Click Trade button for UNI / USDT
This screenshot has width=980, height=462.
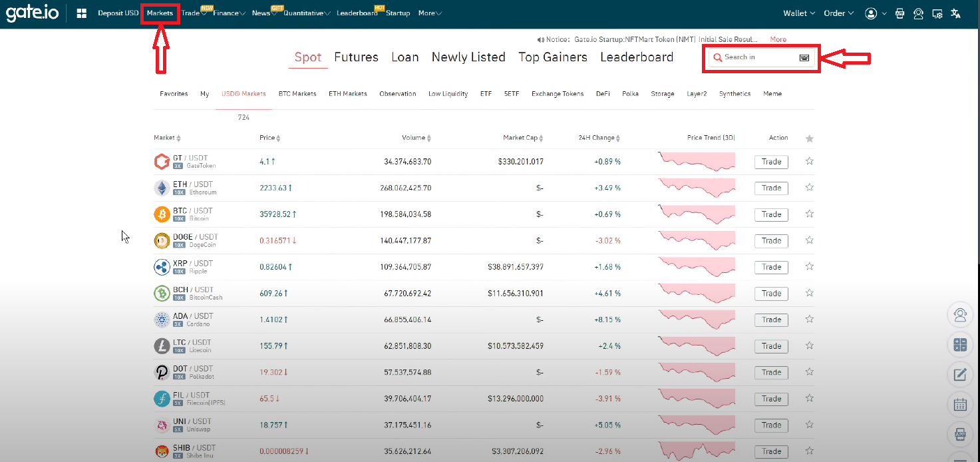[x=771, y=425]
